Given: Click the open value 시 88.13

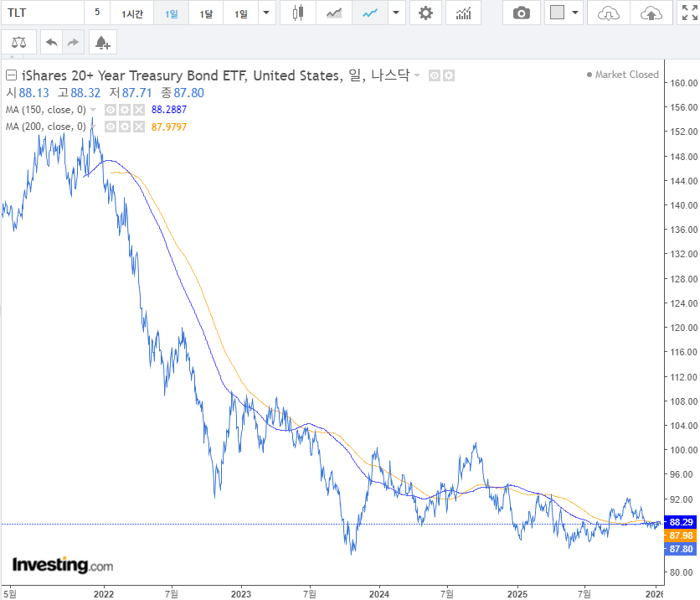Looking at the screenshot, I should (x=28, y=93).
